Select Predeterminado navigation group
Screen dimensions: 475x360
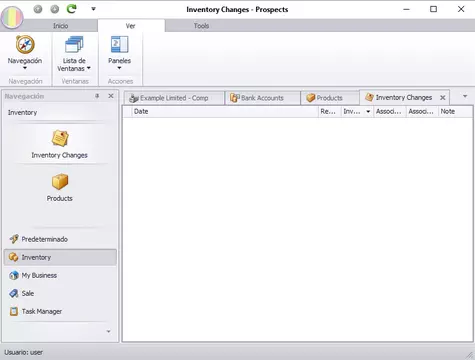tap(60, 239)
